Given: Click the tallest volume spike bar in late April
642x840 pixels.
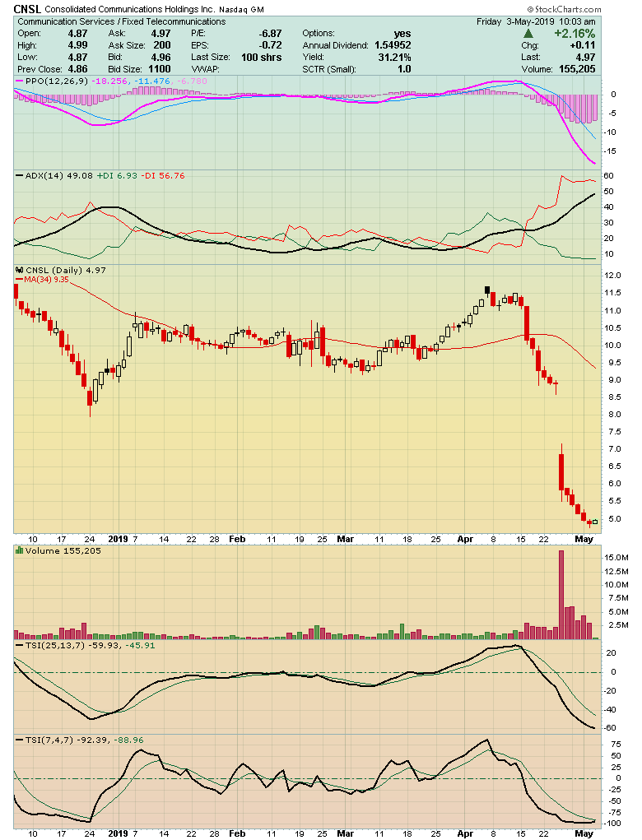Looking at the screenshot, I should (561, 595).
